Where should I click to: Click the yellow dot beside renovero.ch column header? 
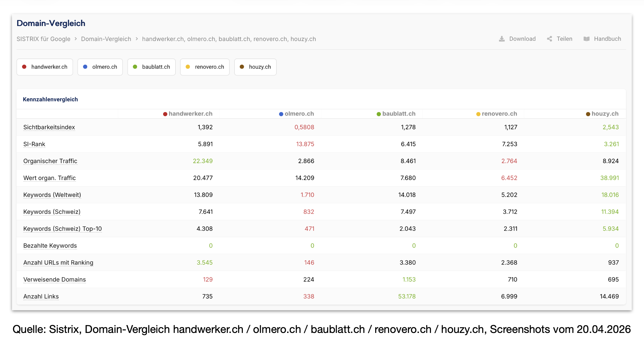click(478, 114)
